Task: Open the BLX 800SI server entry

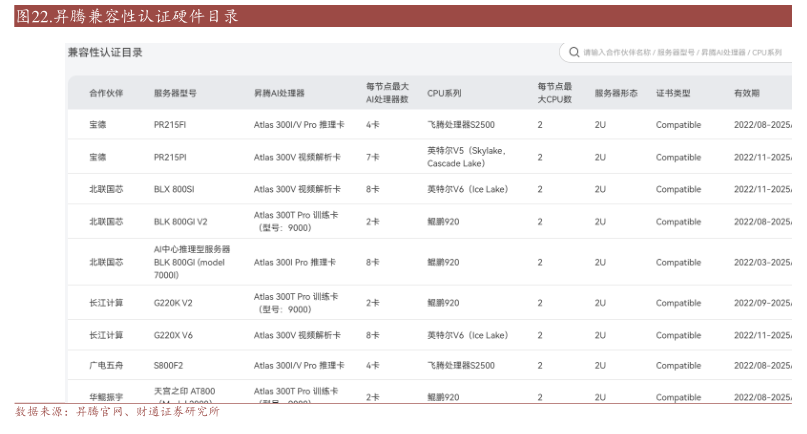Action: (174, 189)
